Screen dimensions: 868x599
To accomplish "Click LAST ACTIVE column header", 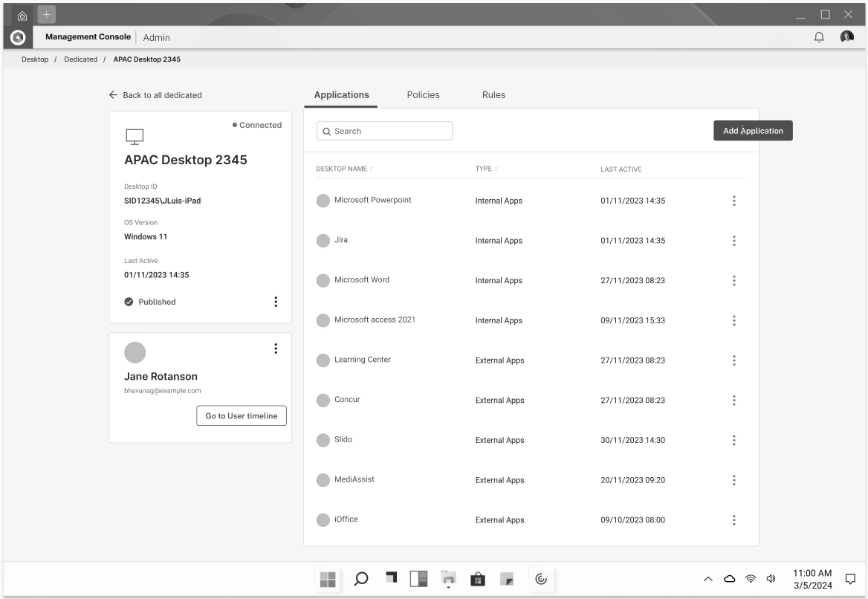I will point(621,169).
